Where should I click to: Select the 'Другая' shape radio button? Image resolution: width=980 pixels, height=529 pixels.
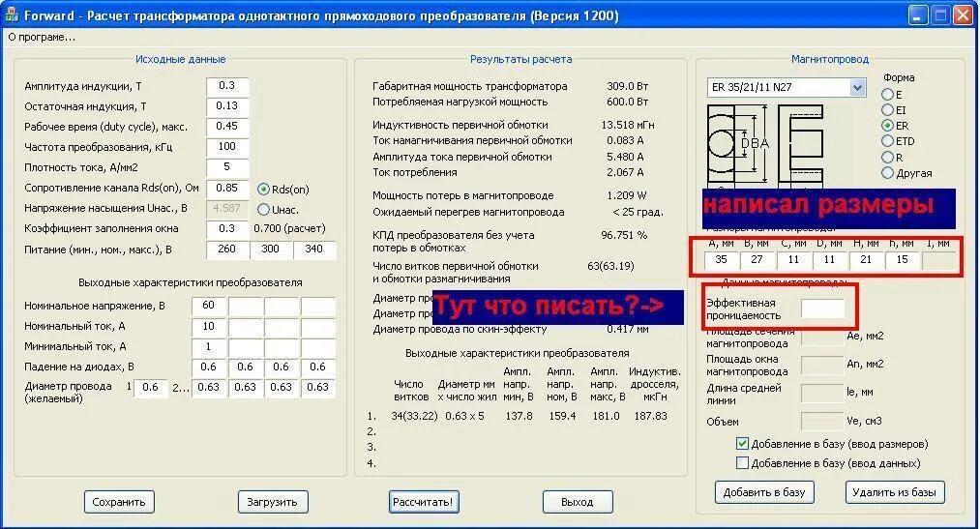[887, 173]
